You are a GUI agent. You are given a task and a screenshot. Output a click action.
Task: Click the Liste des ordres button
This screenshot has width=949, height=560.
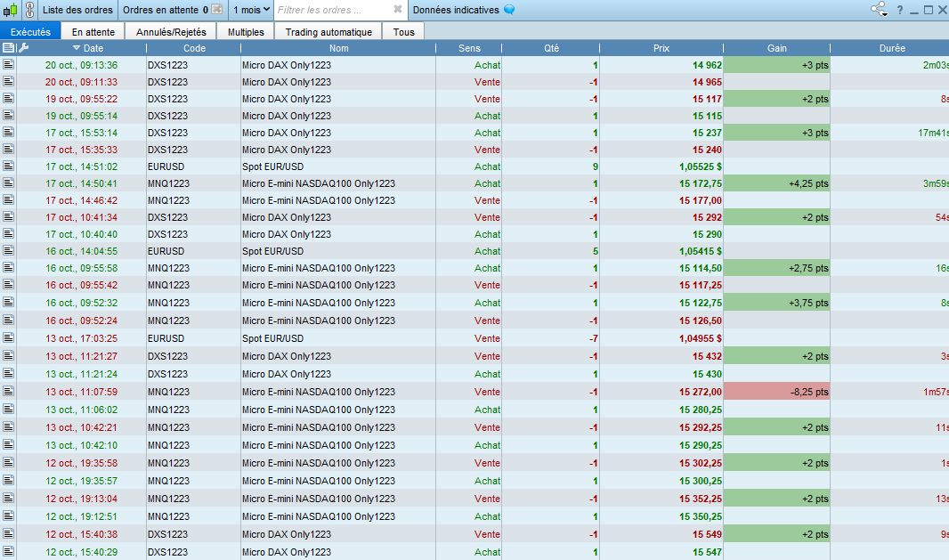pyautogui.click(x=77, y=10)
